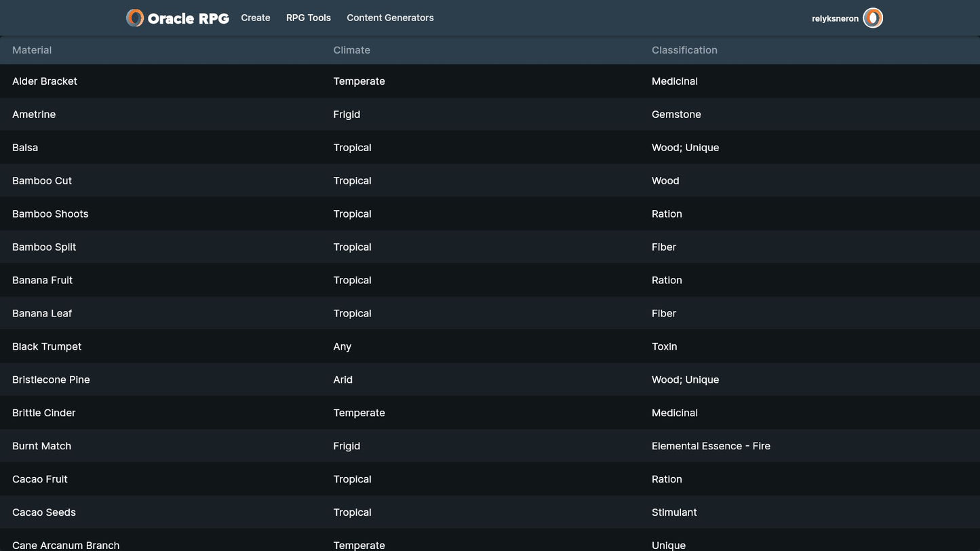Click the Balsa material entry
Viewport: 980px width, 551px height.
(x=25, y=148)
